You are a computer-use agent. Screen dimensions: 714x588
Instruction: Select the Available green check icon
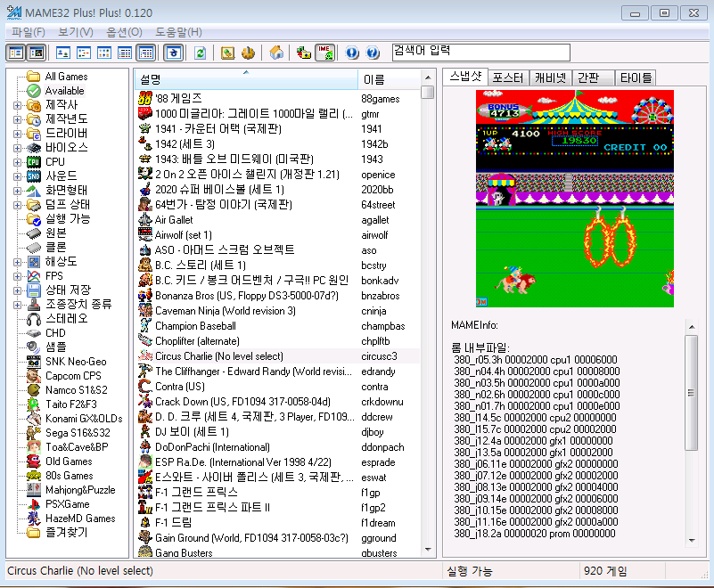[x=33, y=91]
